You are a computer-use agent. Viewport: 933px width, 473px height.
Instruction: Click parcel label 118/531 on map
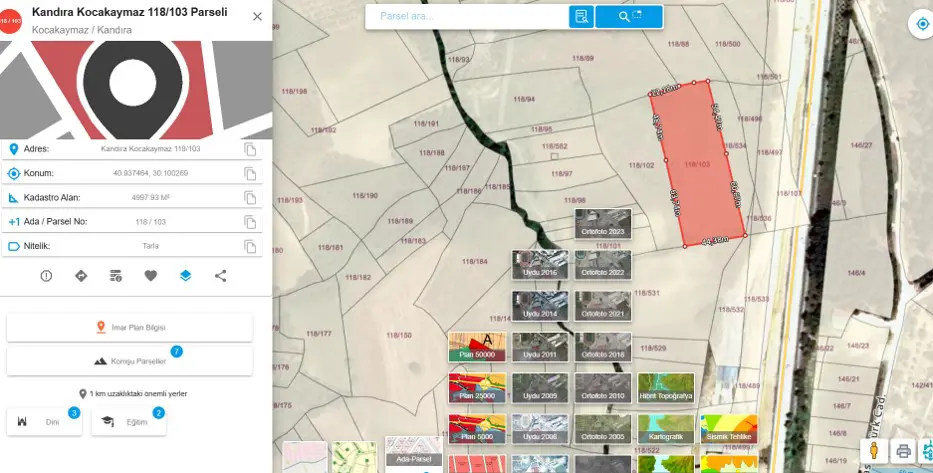[x=647, y=293]
